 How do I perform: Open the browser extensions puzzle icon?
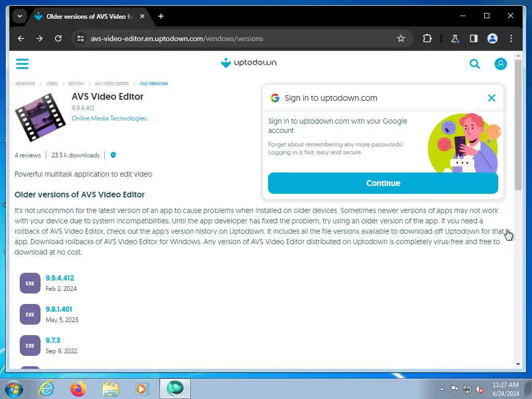[427, 38]
